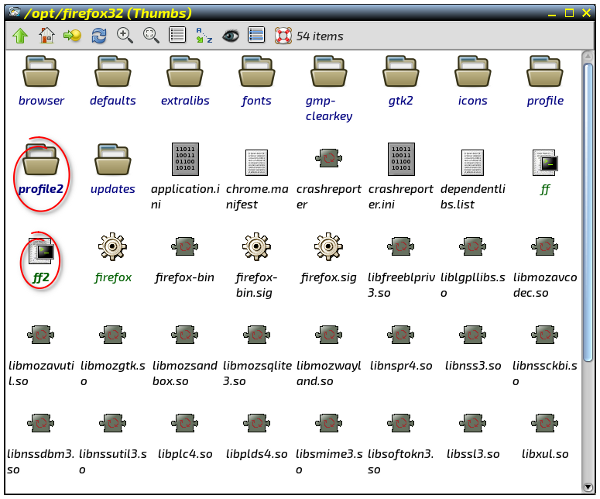Click the bookmarks jump icon
The width and height of the screenshot is (600, 499).
(x=72, y=36)
